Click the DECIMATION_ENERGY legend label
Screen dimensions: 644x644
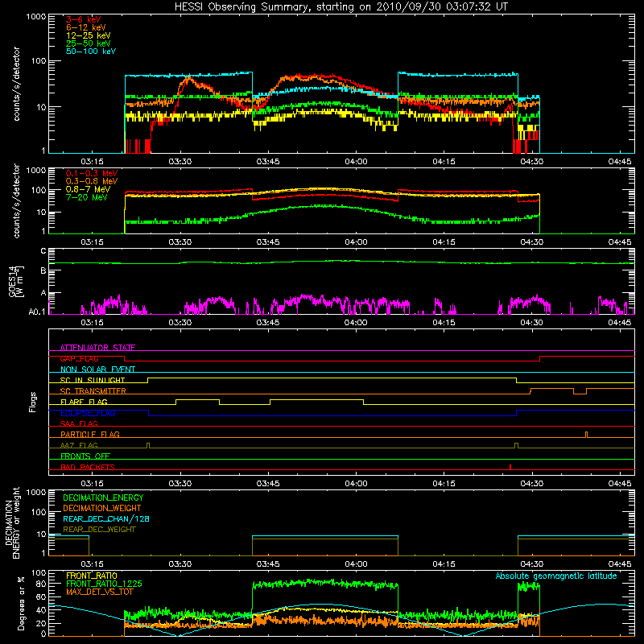tap(103, 497)
